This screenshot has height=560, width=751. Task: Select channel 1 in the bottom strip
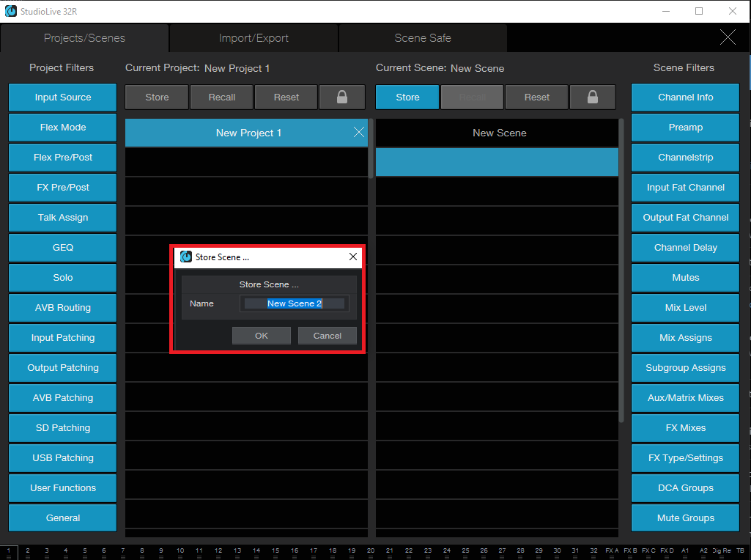[x=9, y=553]
